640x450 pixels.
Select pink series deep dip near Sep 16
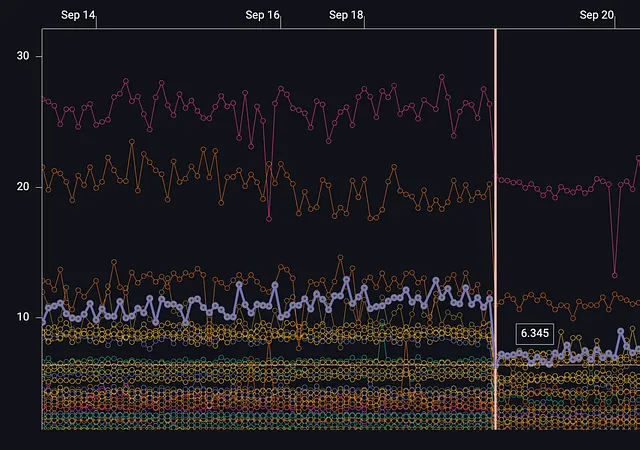269,219
